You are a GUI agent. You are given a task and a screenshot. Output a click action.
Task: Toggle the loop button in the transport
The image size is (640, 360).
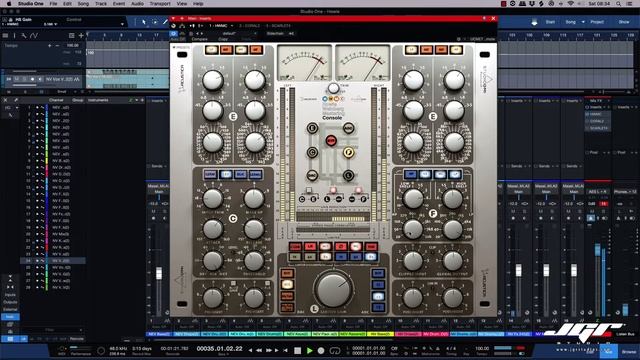tap(335, 350)
